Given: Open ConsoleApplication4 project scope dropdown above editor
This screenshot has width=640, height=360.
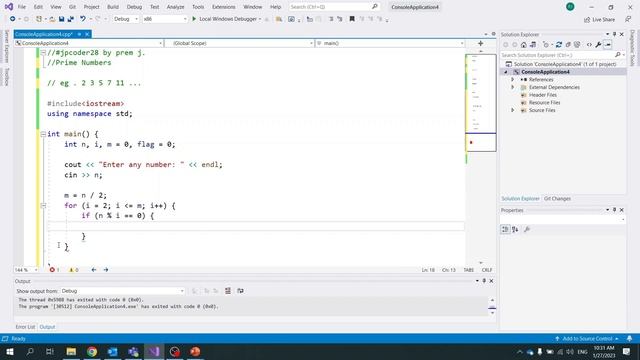Looking at the screenshot, I should tap(89, 43).
